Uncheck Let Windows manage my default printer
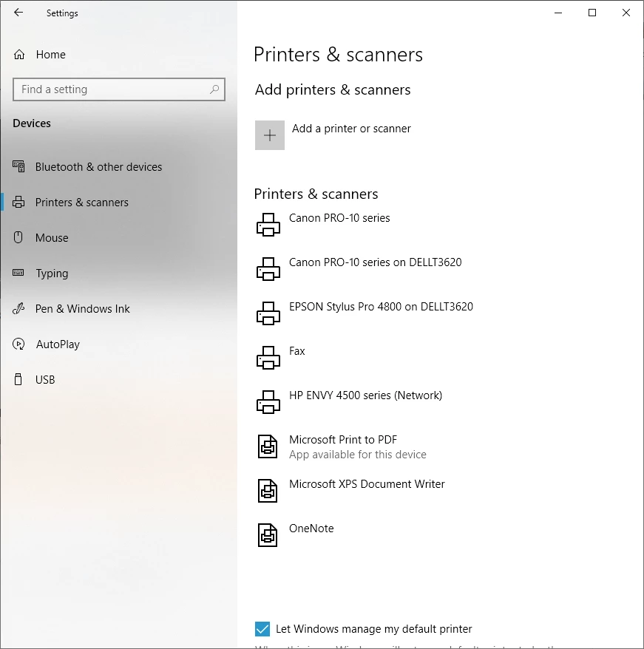The height and width of the screenshot is (649, 644). tap(262, 629)
